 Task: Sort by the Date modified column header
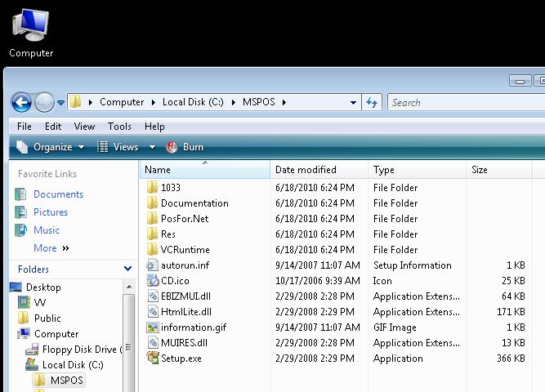pos(319,170)
